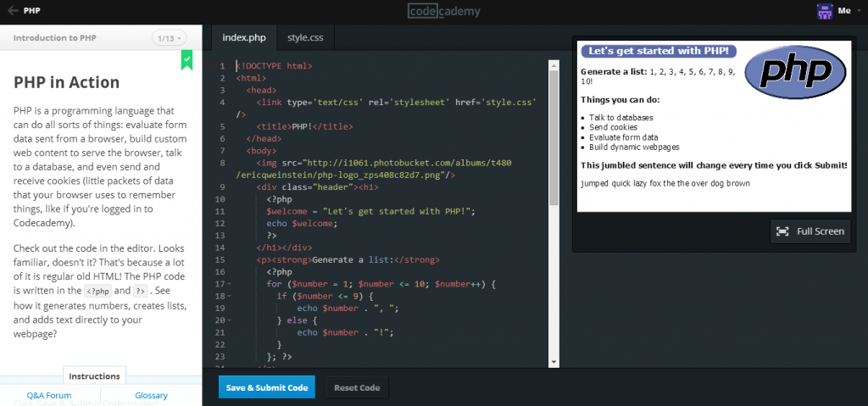This screenshot has height=406, width=868.
Task: Collapse code fold arrow on line 20
Action: point(230,320)
